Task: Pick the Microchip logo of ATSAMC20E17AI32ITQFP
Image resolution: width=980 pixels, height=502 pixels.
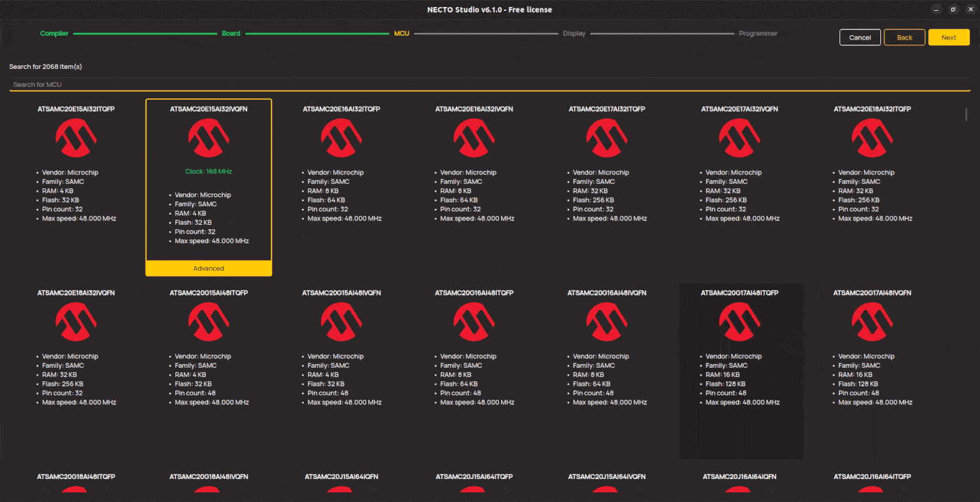Action: pos(607,138)
